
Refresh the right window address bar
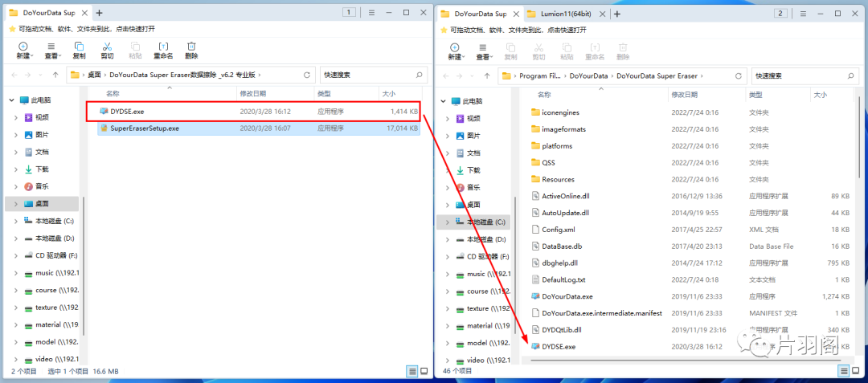[x=738, y=75]
